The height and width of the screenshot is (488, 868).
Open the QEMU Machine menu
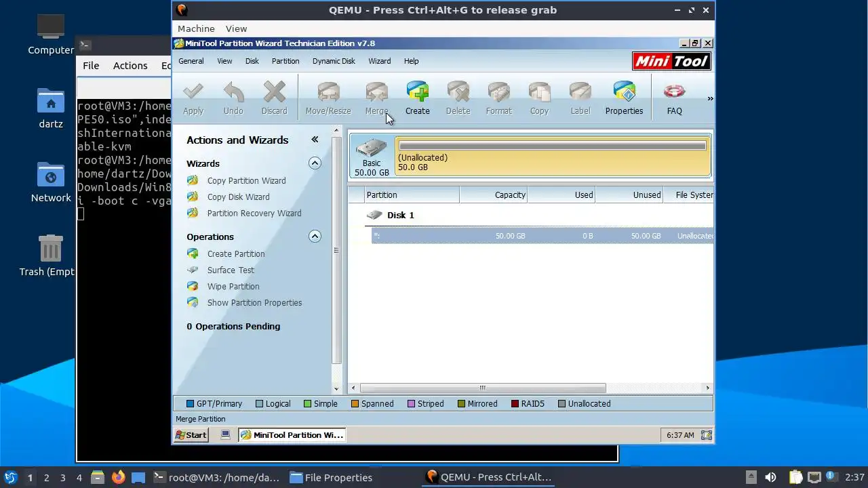pos(196,28)
